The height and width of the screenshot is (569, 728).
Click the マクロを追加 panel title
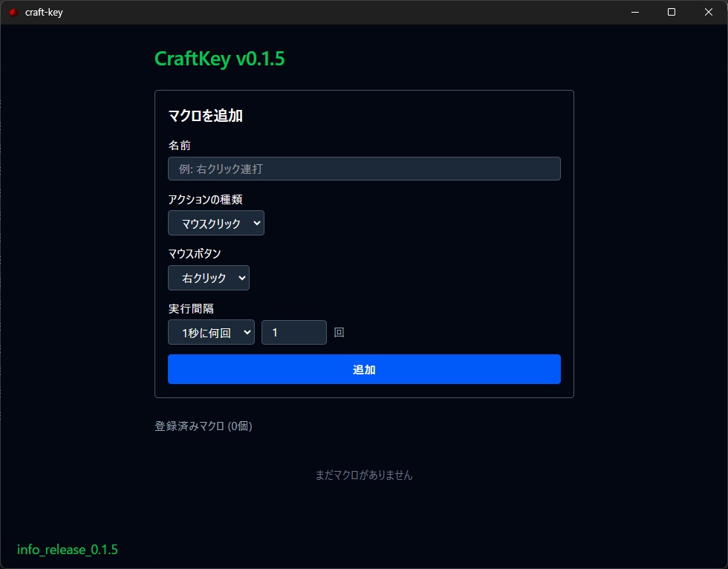pyautogui.click(x=205, y=116)
